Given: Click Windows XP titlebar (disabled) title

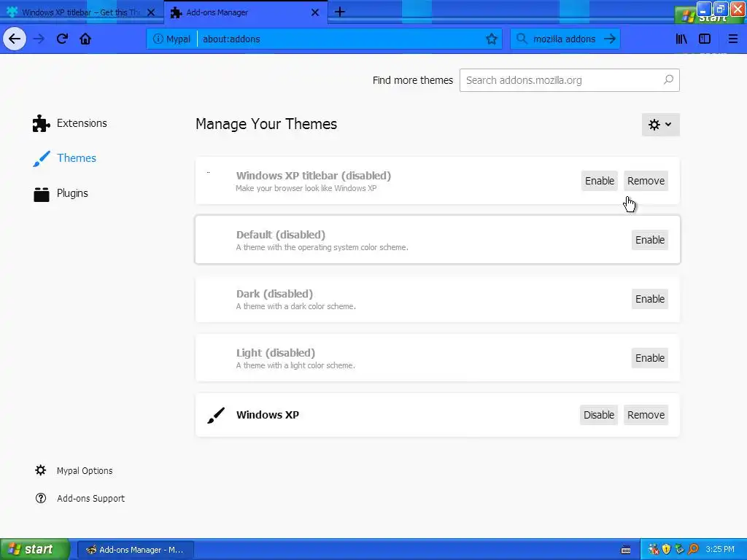Looking at the screenshot, I should pyautogui.click(x=314, y=176).
